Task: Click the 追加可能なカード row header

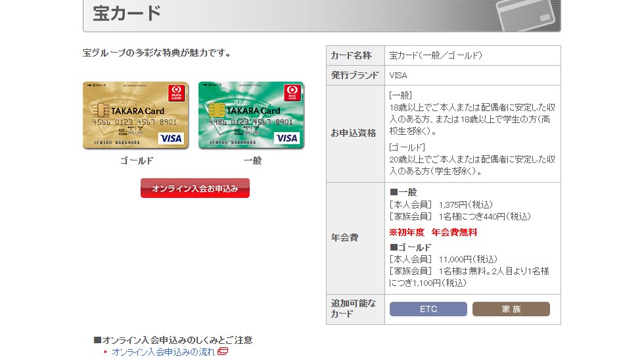Action: click(356, 309)
